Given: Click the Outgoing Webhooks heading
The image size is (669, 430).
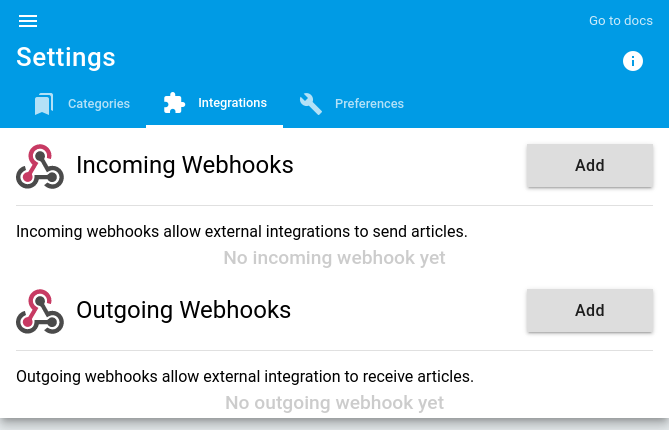Looking at the screenshot, I should click(183, 310).
